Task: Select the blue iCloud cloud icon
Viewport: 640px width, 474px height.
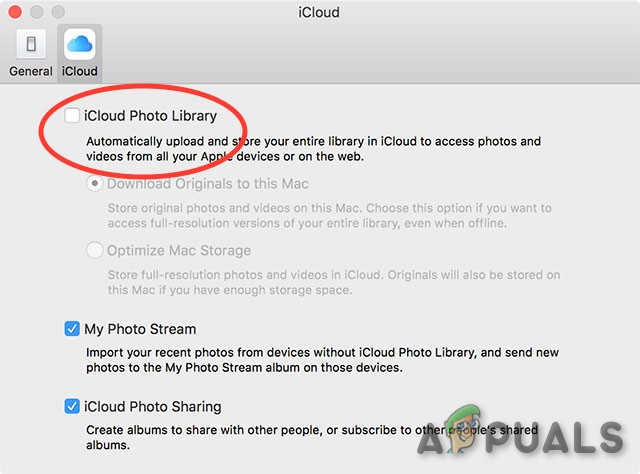Action: 80,44
